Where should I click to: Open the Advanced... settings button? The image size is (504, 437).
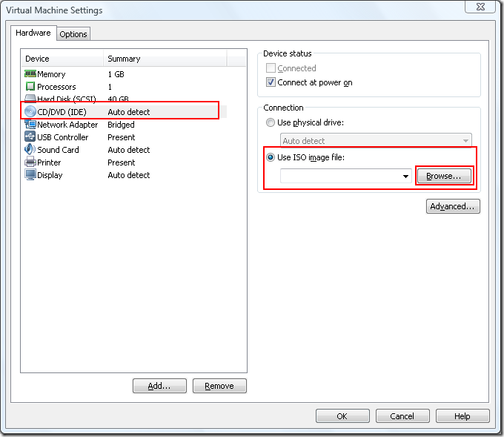pyautogui.click(x=453, y=206)
